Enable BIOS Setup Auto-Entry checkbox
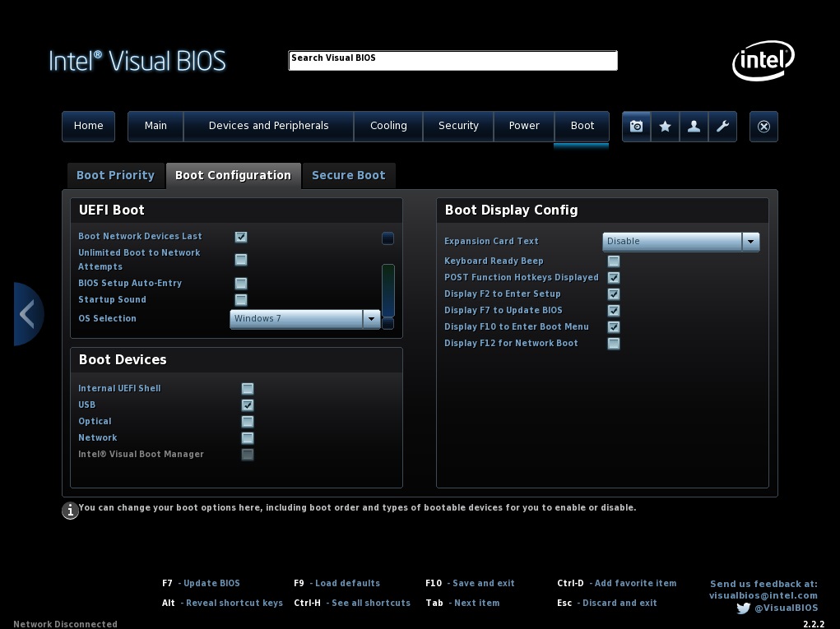Screen dimensions: 840x629 point(241,283)
